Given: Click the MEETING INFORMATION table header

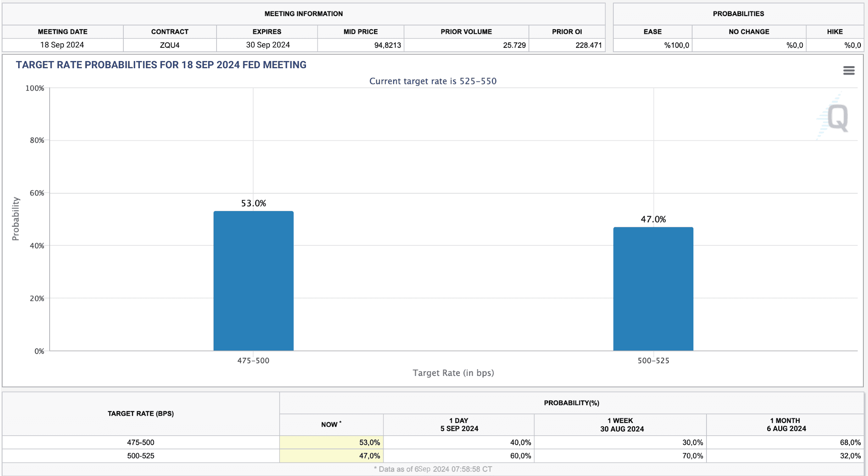Looking at the screenshot, I should [303, 14].
